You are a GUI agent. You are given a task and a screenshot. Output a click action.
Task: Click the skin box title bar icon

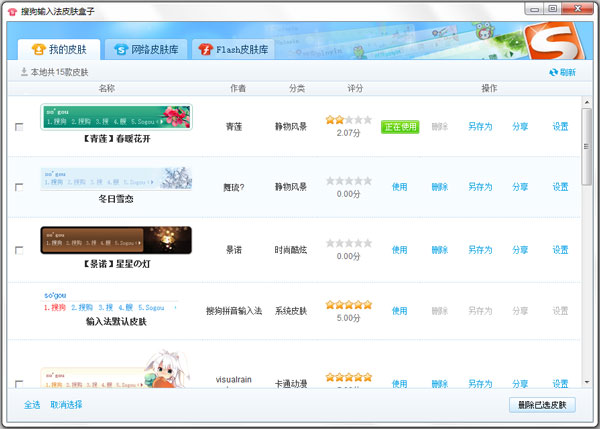tap(12, 11)
